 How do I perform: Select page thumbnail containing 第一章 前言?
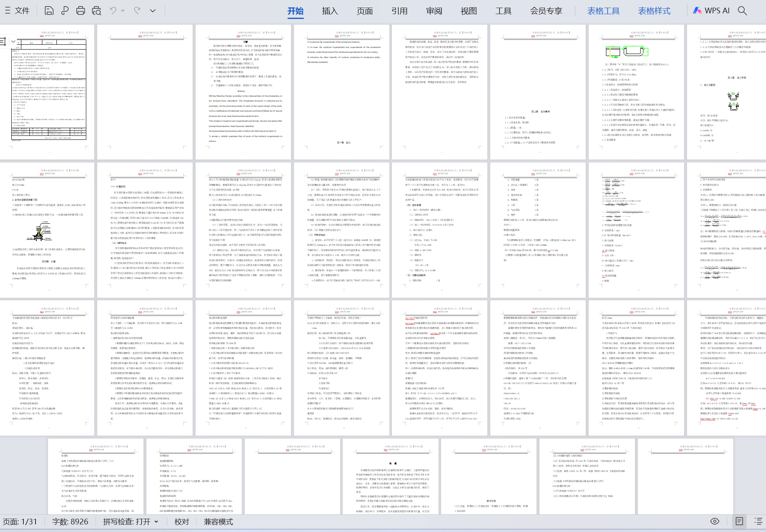point(341,92)
